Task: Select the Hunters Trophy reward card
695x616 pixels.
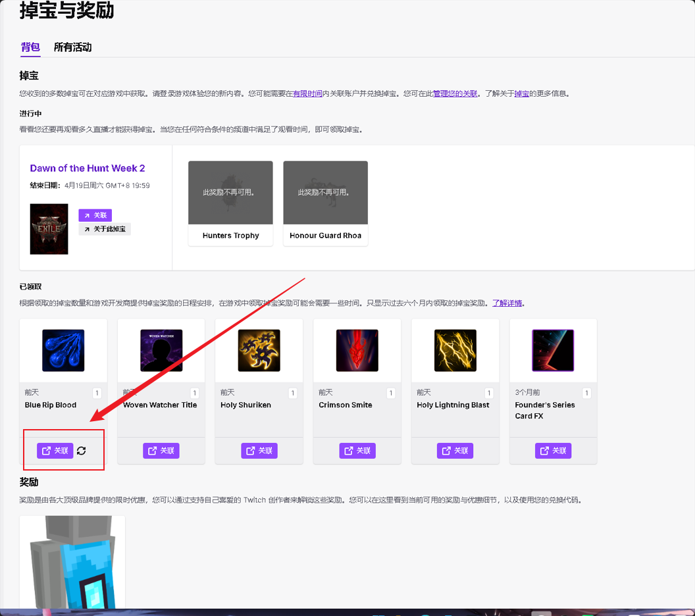Action: point(230,203)
